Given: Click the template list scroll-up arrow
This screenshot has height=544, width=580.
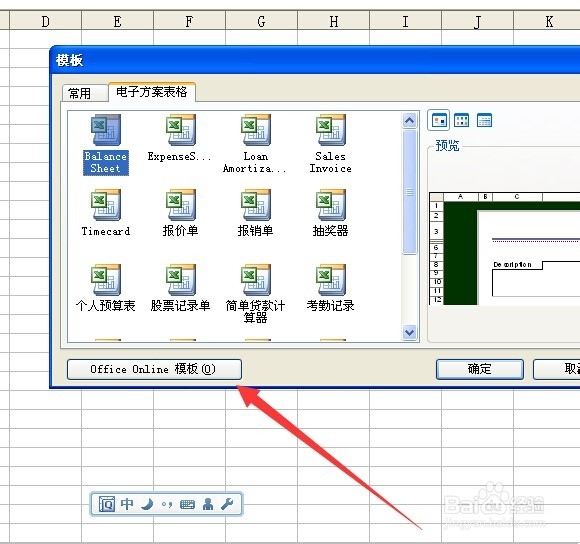Looking at the screenshot, I should point(409,121).
